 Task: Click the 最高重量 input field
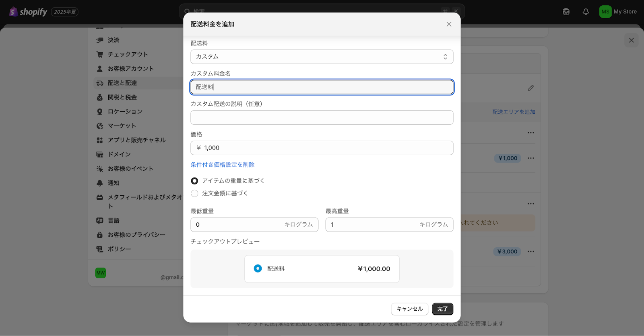[x=389, y=225]
